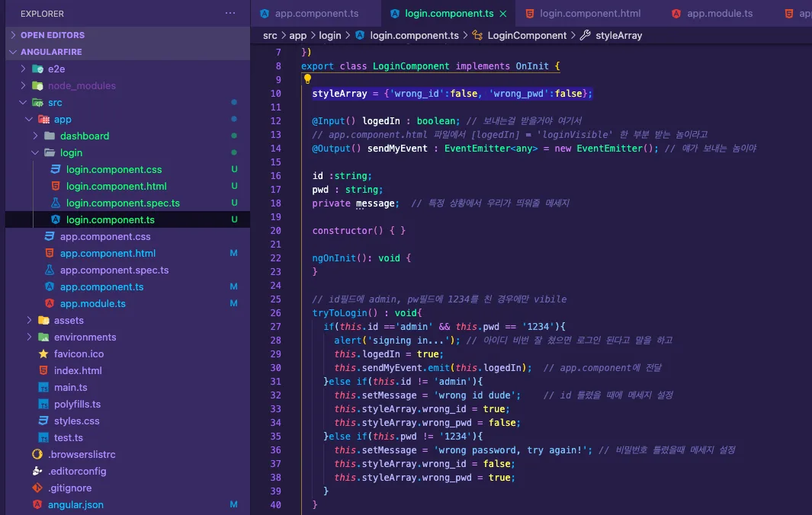The image size is (812, 515).
Task: Click flask icon of app.component.spec.ts
Action: tap(50, 270)
